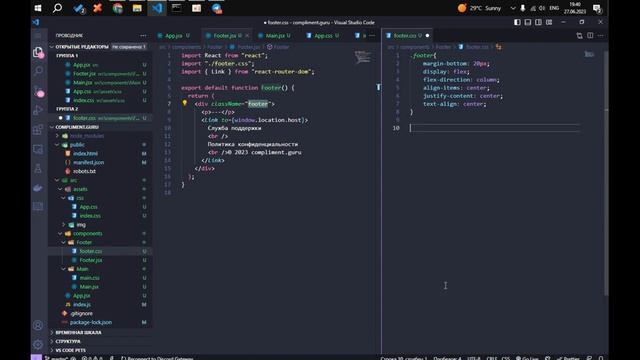Click Customize Layout button in title bar
The image size is (640, 360).
[x=549, y=22]
